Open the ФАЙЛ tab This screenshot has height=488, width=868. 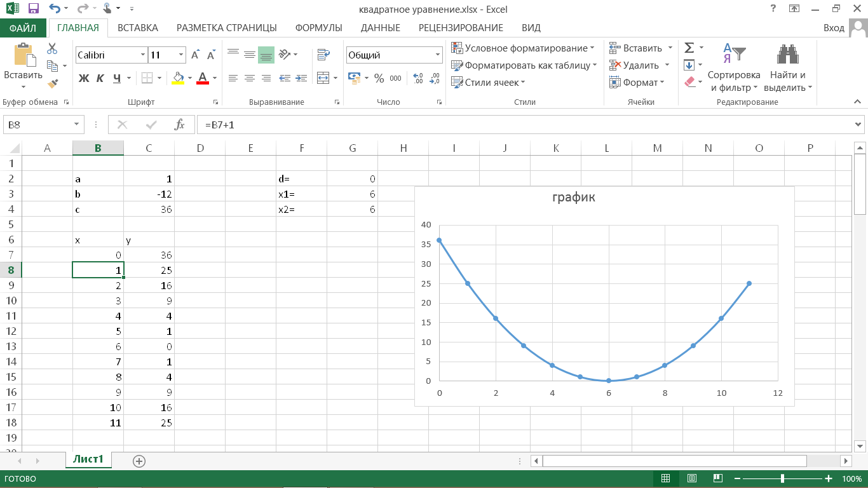tap(23, 28)
